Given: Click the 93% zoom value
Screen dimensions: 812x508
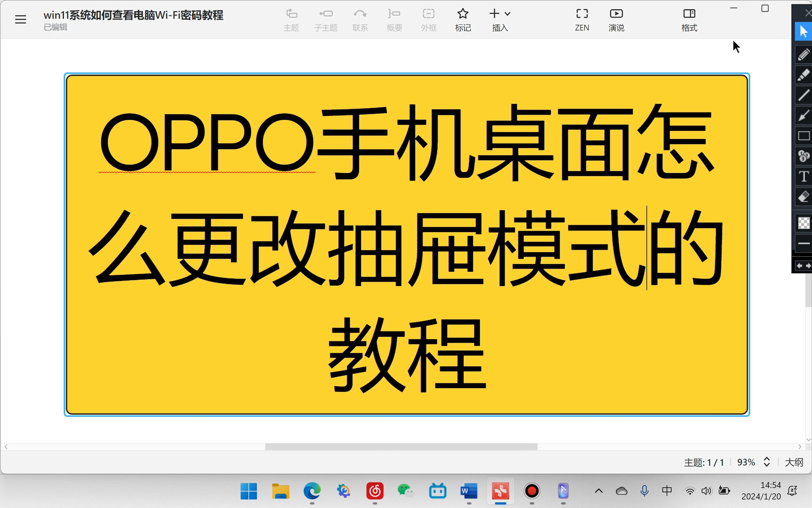Looking at the screenshot, I should point(746,462).
